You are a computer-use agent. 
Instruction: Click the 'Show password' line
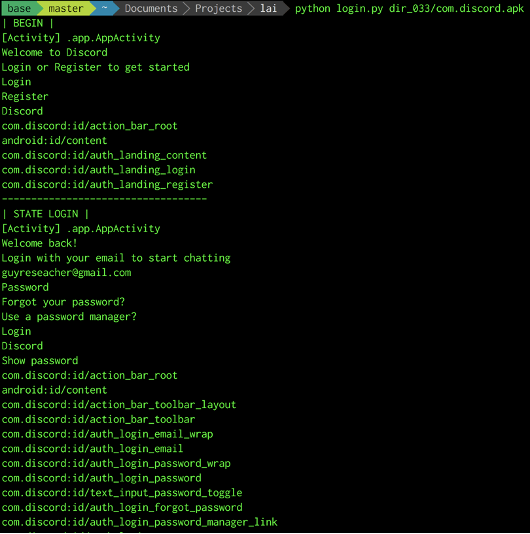[40, 361]
